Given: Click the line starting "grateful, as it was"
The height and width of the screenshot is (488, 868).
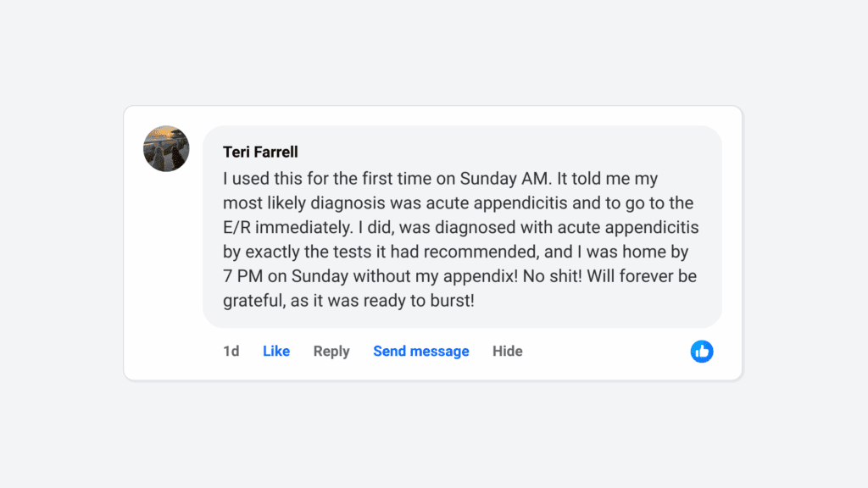Looking at the screenshot, I should tap(348, 300).
